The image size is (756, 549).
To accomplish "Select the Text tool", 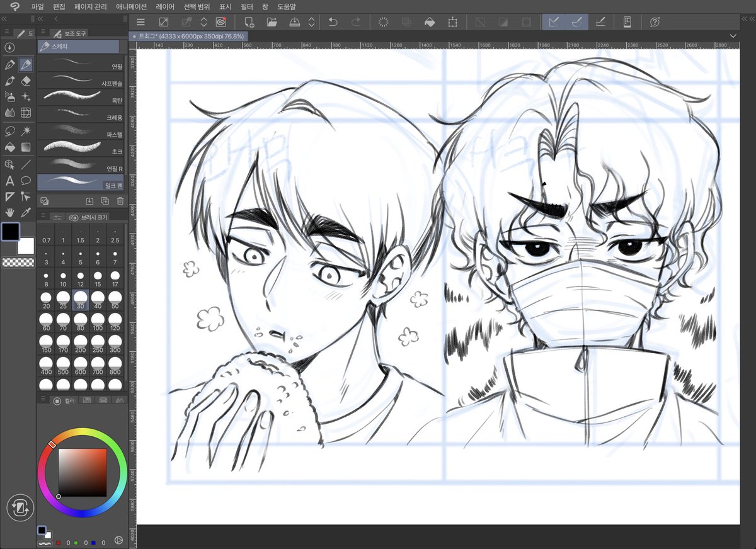I will pyautogui.click(x=9, y=181).
